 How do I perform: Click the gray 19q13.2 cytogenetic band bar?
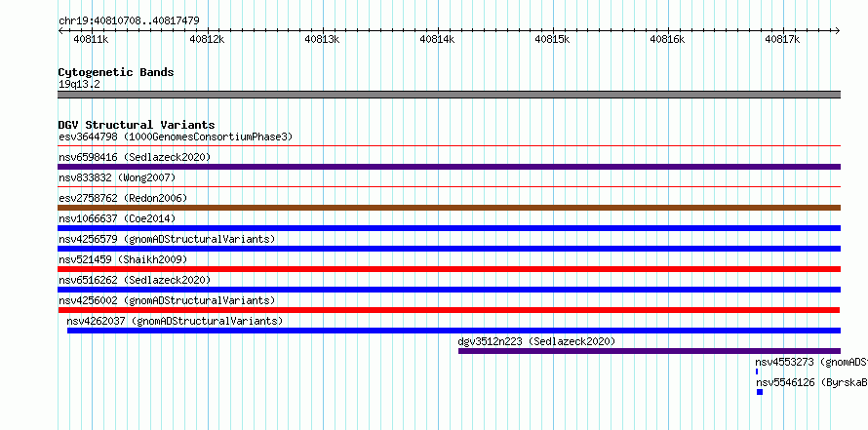coord(449,95)
